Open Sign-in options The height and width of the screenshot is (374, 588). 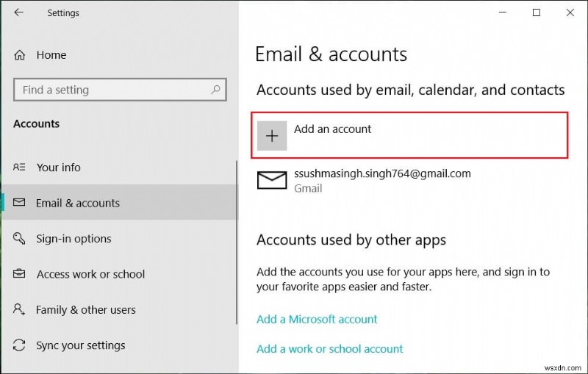point(118,238)
